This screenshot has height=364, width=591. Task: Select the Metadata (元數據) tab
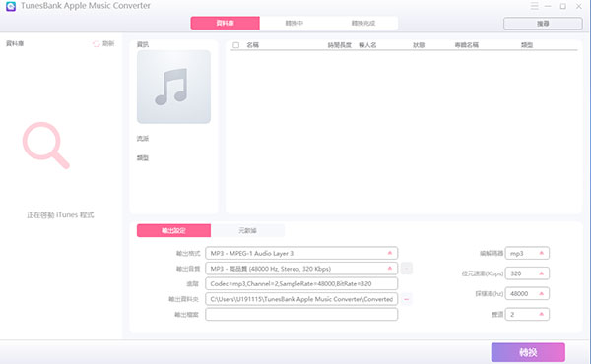click(x=247, y=230)
